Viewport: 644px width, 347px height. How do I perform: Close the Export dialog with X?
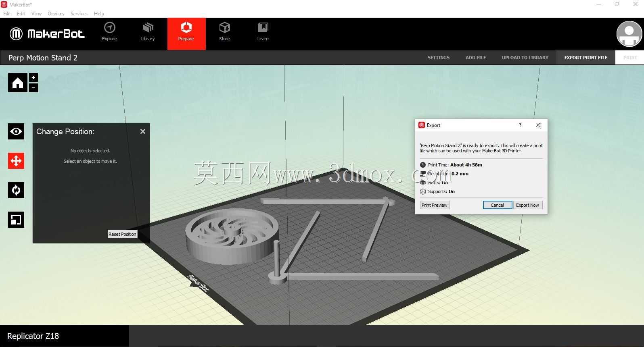click(538, 125)
